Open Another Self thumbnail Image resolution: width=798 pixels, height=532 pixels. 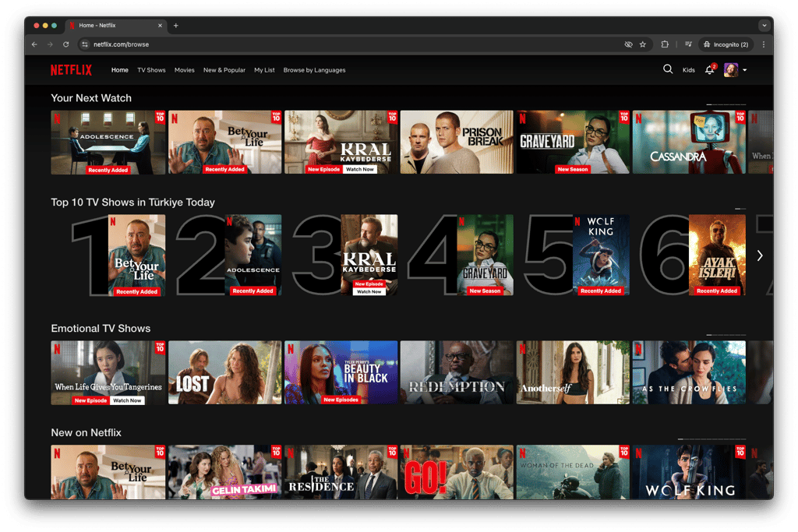573,373
